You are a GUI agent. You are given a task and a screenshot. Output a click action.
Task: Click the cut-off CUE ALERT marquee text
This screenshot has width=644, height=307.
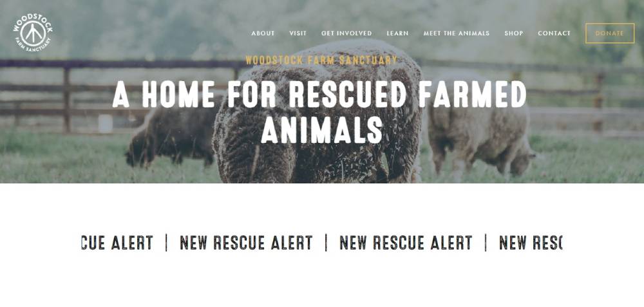click(117, 243)
